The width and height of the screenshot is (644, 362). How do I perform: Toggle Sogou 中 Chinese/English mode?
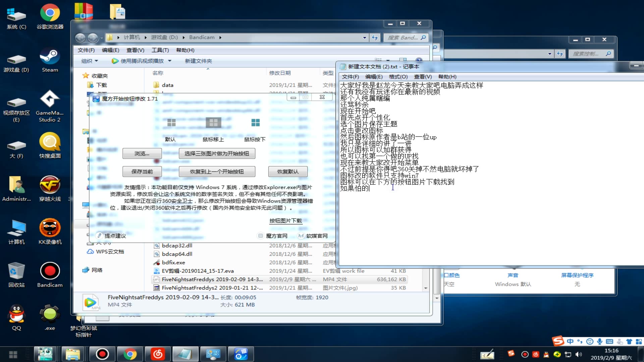pos(570,342)
